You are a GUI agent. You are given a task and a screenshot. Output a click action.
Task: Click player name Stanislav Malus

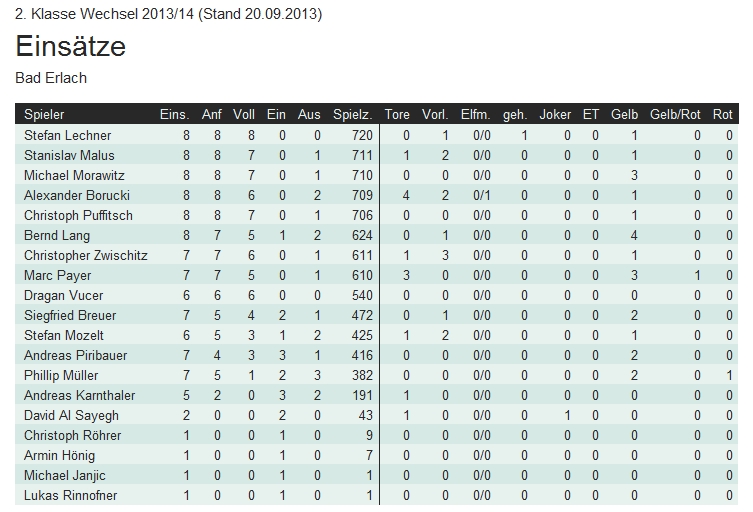tap(69, 155)
